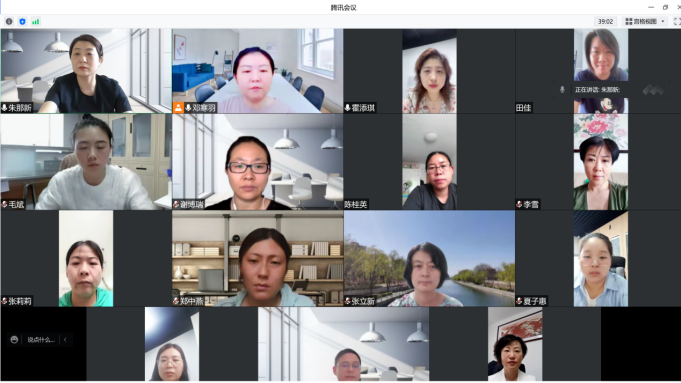Check the green network signal icon
This screenshot has height=383, width=681.
(36, 21)
